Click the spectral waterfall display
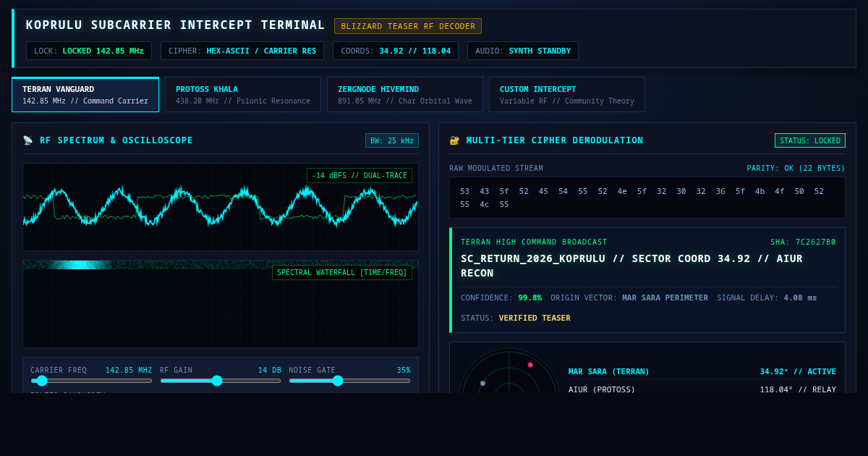Image resolution: width=868 pixels, height=456 pixels. [x=221, y=304]
